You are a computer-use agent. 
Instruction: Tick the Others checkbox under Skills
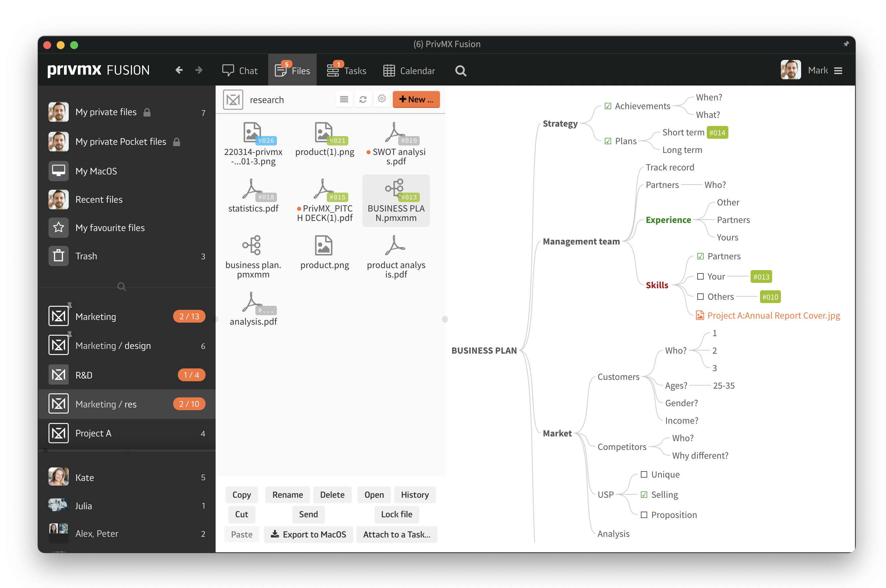(x=700, y=297)
